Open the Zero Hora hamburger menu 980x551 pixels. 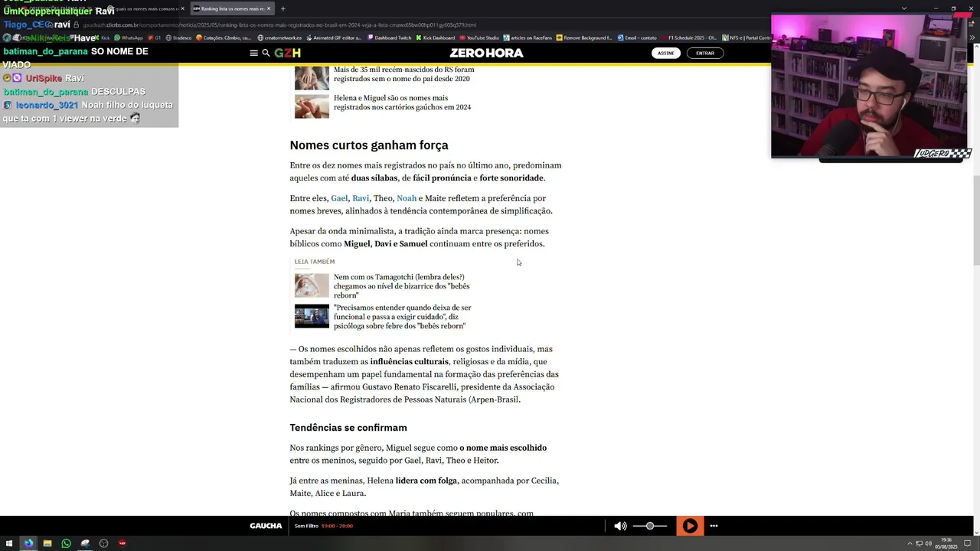point(253,53)
